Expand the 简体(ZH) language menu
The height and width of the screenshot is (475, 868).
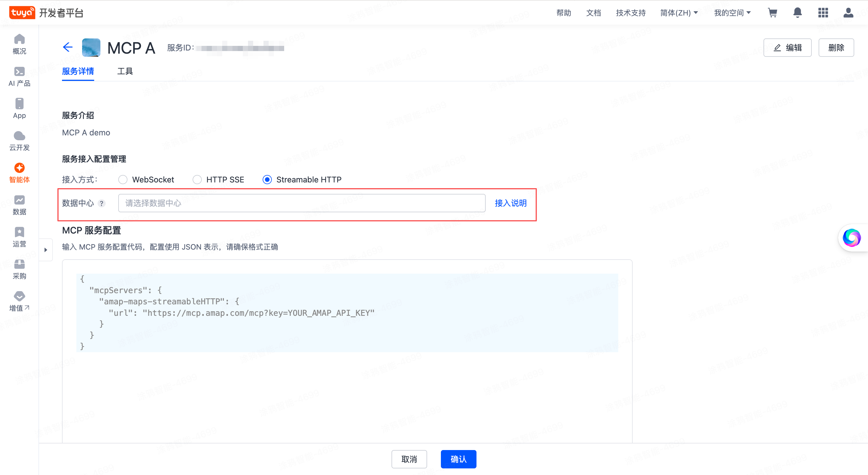[679, 13]
